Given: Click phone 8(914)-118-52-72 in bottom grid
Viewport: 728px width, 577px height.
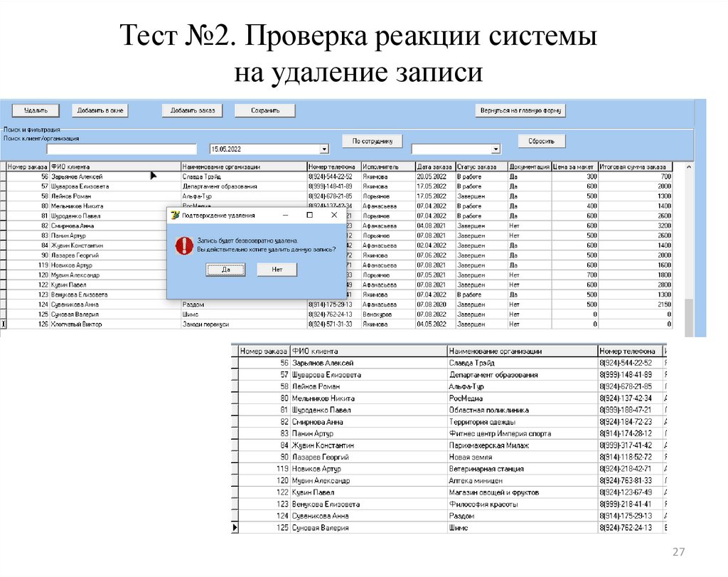Looking at the screenshot, I should [x=630, y=457].
